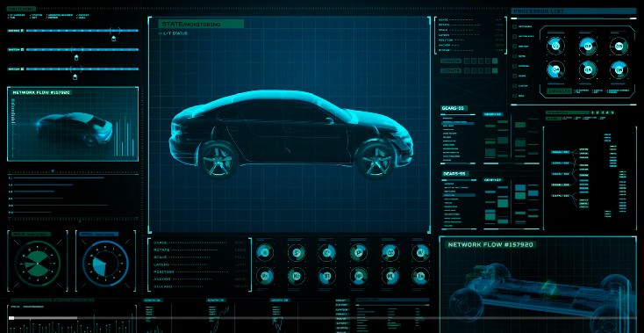
Task: Select the ROTATE row
Action: (x=200, y=250)
